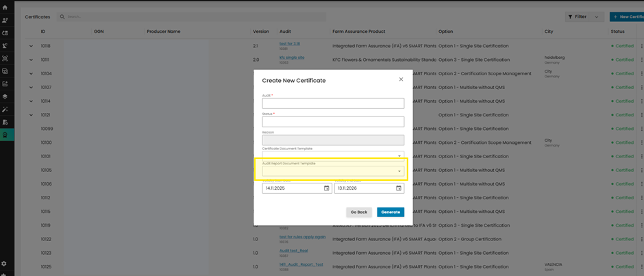Click the Audit input field
This screenshot has height=276, width=644.
[333, 103]
